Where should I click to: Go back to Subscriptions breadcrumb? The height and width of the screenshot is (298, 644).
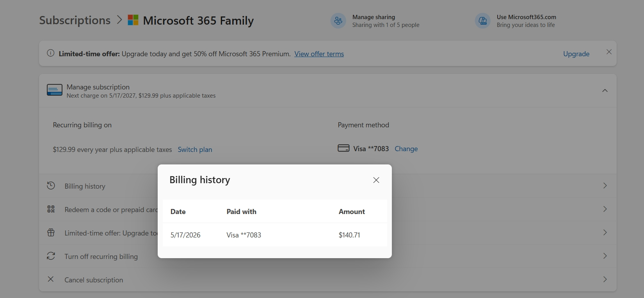pyautogui.click(x=75, y=20)
